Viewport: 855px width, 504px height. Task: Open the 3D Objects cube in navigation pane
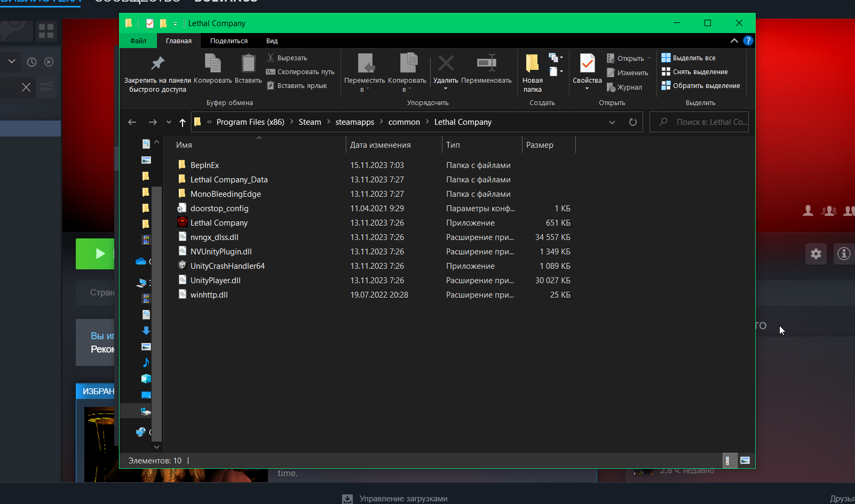coord(146,379)
